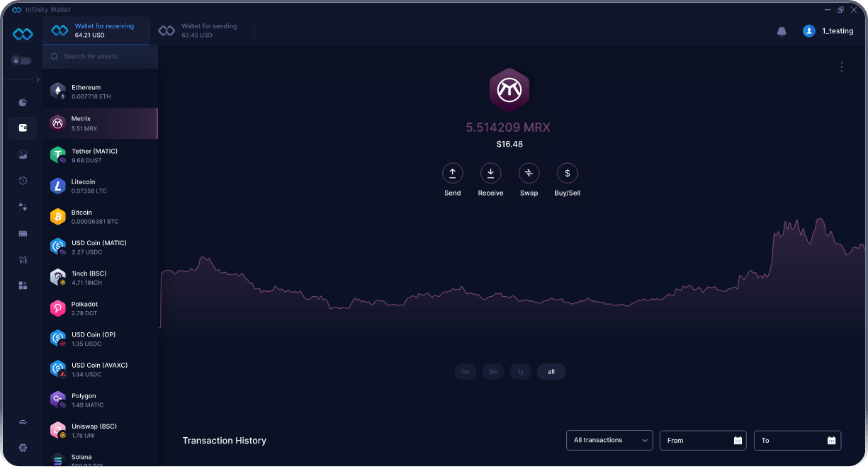This screenshot has height=469, width=868.
Task: Select Ethereum in the asset list
Action: click(100, 92)
